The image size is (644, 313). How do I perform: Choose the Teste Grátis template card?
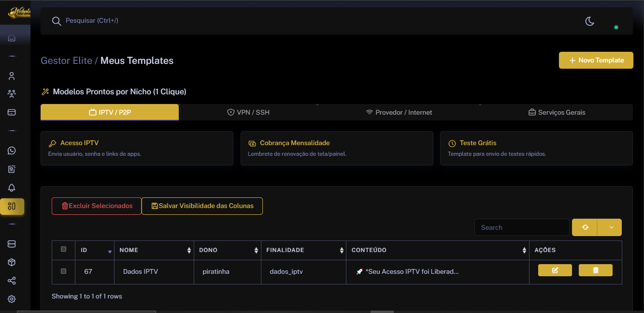click(536, 148)
